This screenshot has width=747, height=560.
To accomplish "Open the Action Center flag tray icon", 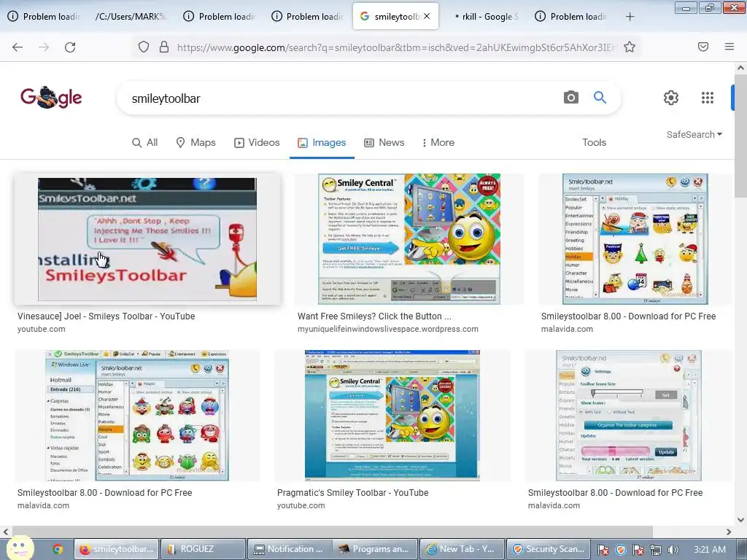I will [603, 550].
